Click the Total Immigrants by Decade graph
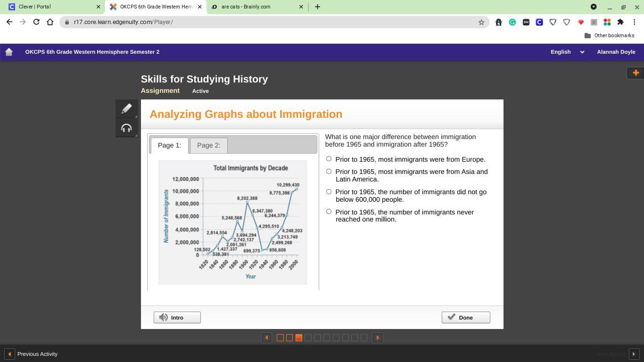 coord(232,222)
